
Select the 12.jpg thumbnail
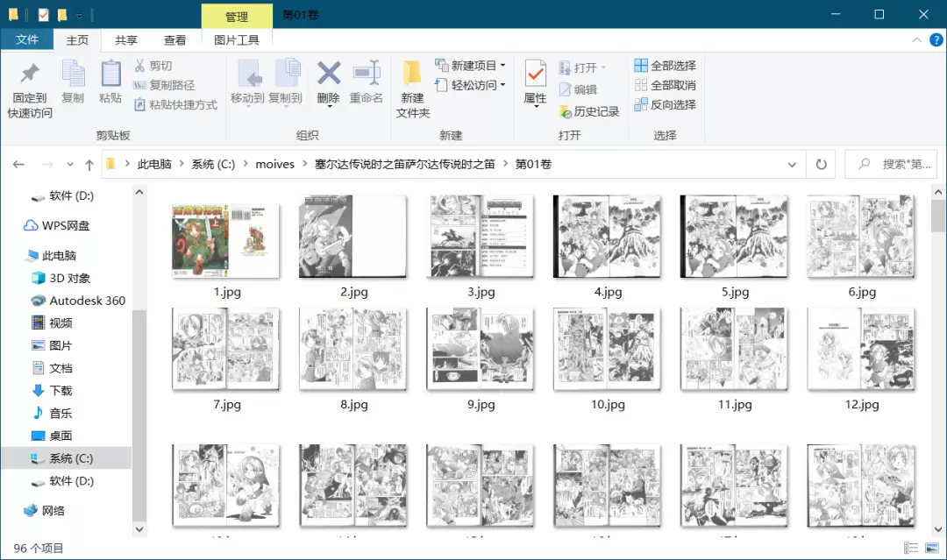click(861, 348)
